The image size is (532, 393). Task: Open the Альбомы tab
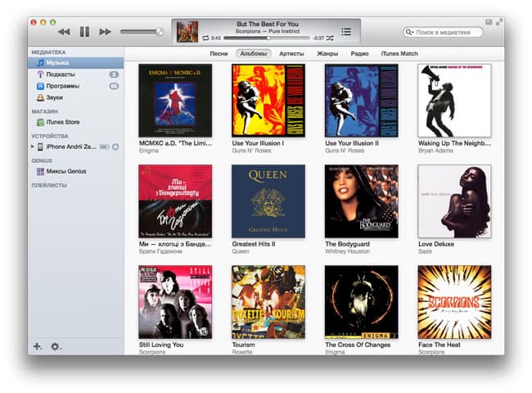pyautogui.click(x=254, y=53)
